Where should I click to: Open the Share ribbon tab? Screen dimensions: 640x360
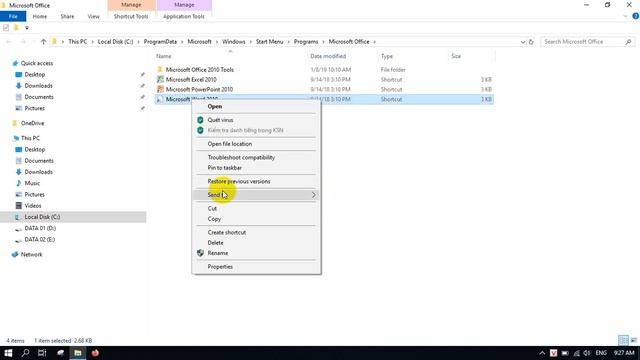click(67, 16)
